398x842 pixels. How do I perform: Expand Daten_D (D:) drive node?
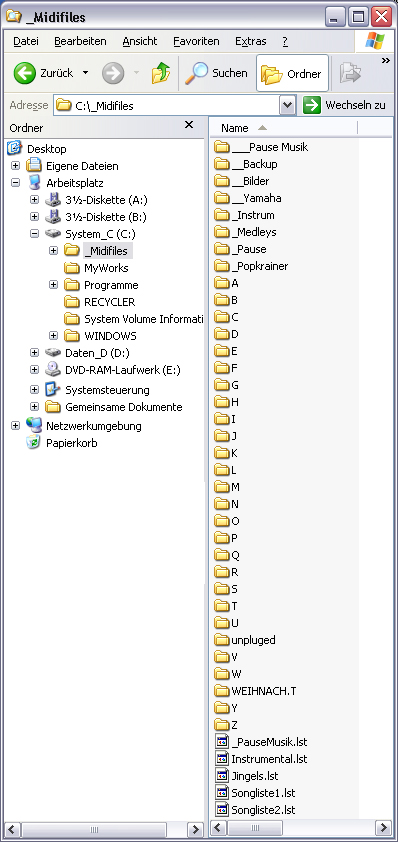click(x=35, y=353)
